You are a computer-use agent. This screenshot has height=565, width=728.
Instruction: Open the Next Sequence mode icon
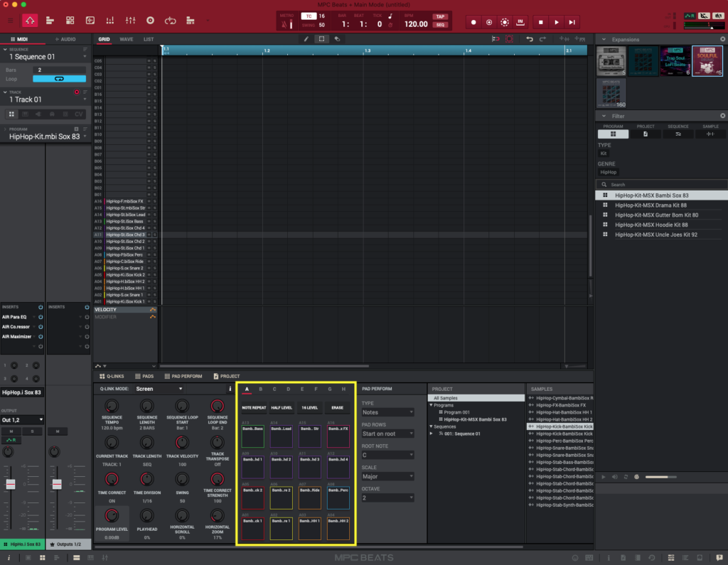tap(191, 21)
